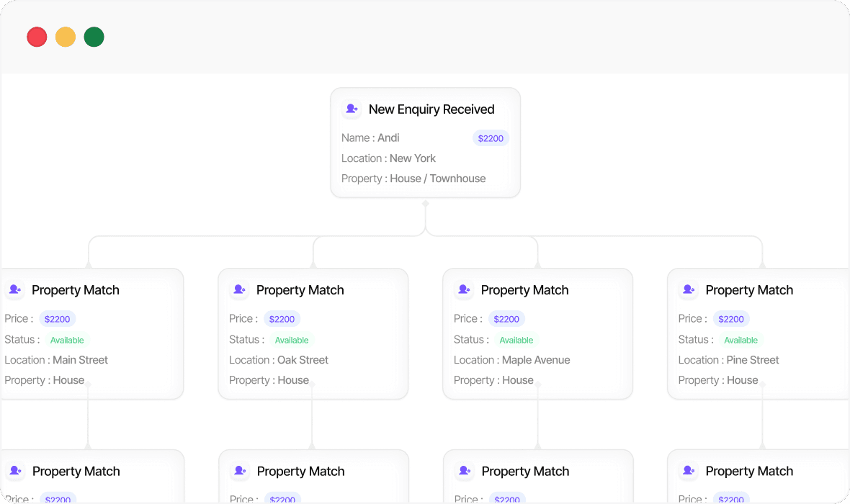Click the Oak Street card's user icon
The width and height of the screenshot is (850, 504).
(x=239, y=290)
